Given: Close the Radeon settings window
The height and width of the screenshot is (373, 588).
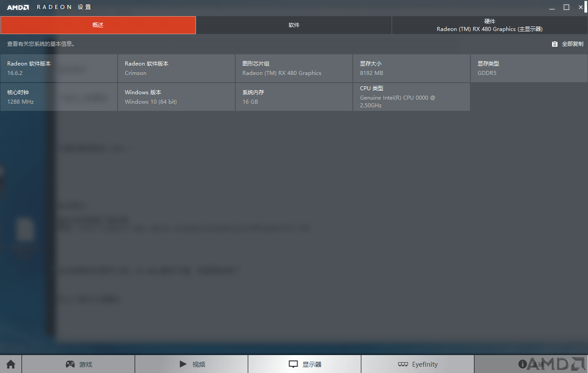Looking at the screenshot, I should click(580, 7).
